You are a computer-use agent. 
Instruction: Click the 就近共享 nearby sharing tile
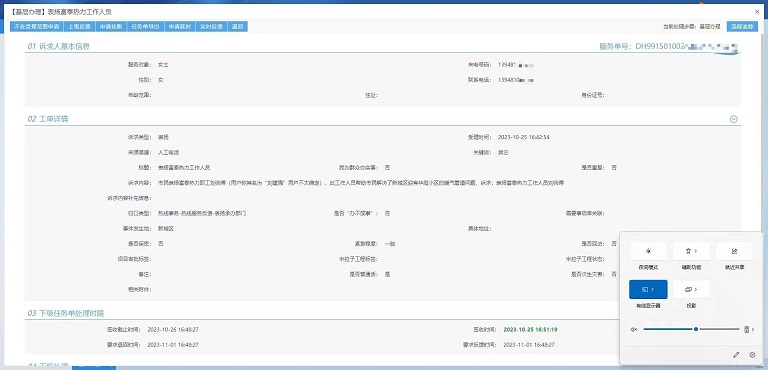[x=734, y=251]
